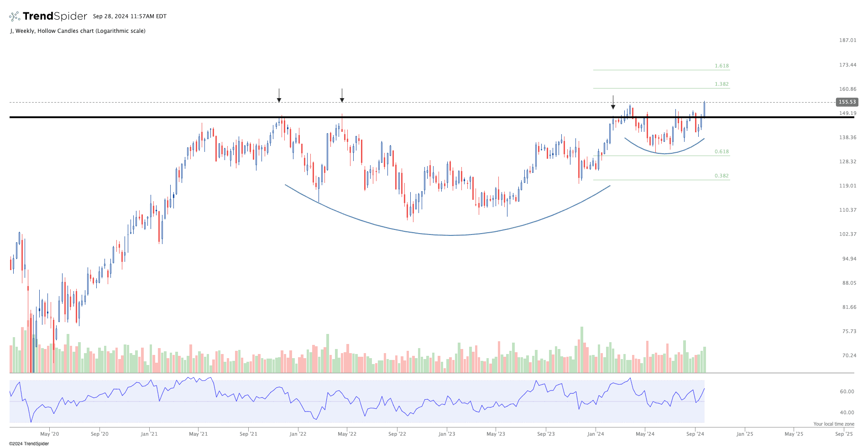This screenshot has width=868, height=448.
Task: Click the May '20 date axis label
Action: [x=49, y=434]
